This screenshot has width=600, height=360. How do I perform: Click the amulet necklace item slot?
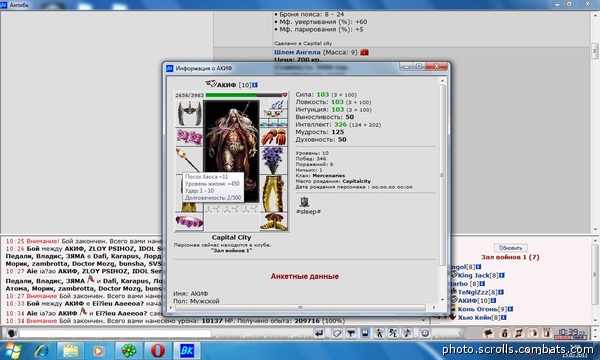274,113
